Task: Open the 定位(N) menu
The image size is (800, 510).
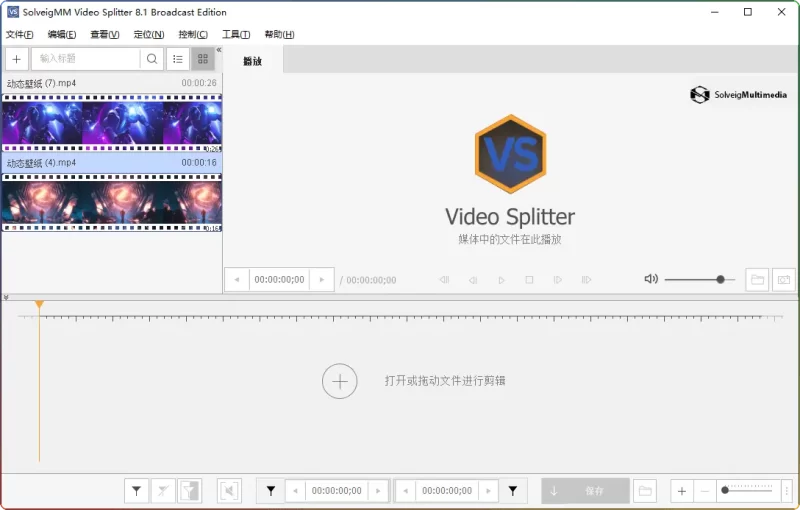Action: click(x=148, y=34)
